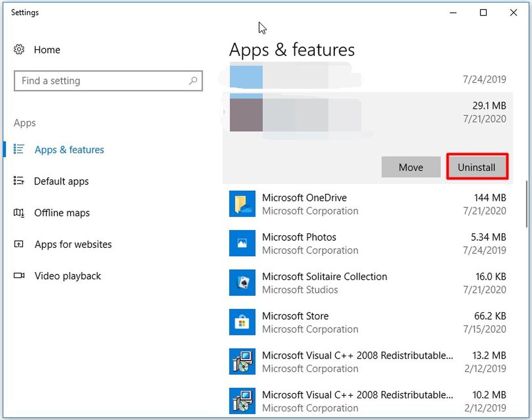Click the Microsoft Studios publisher label
The height and width of the screenshot is (420, 532).
point(300,290)
